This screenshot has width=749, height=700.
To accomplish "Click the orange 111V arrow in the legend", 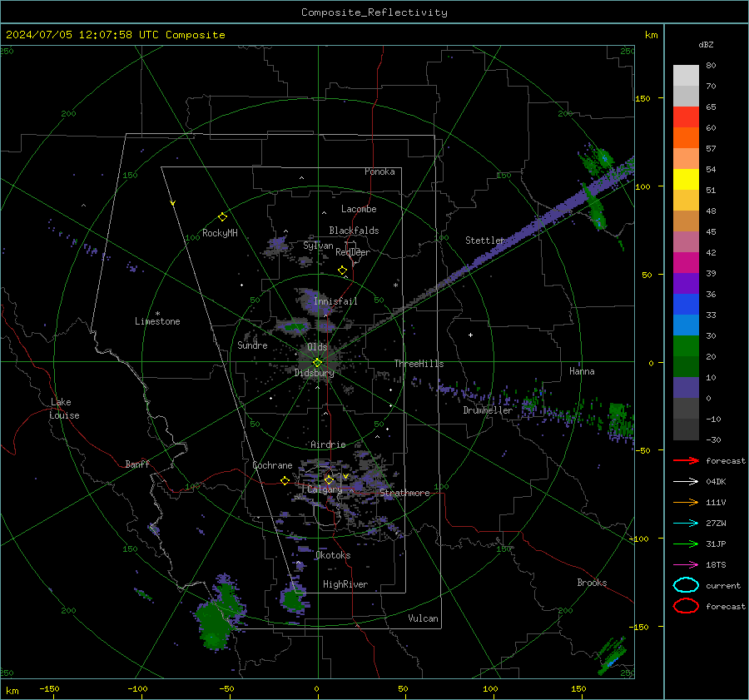I will pyautogui.click(x=686, y=502).
